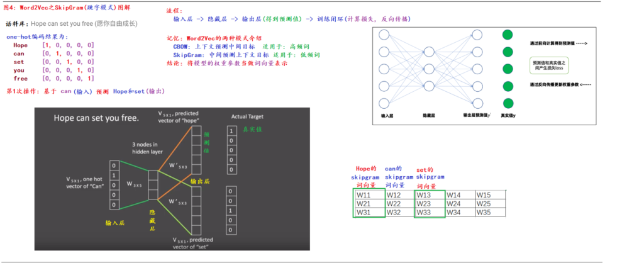
Task: Click the 'Actual Target' label
Action: 247,116
